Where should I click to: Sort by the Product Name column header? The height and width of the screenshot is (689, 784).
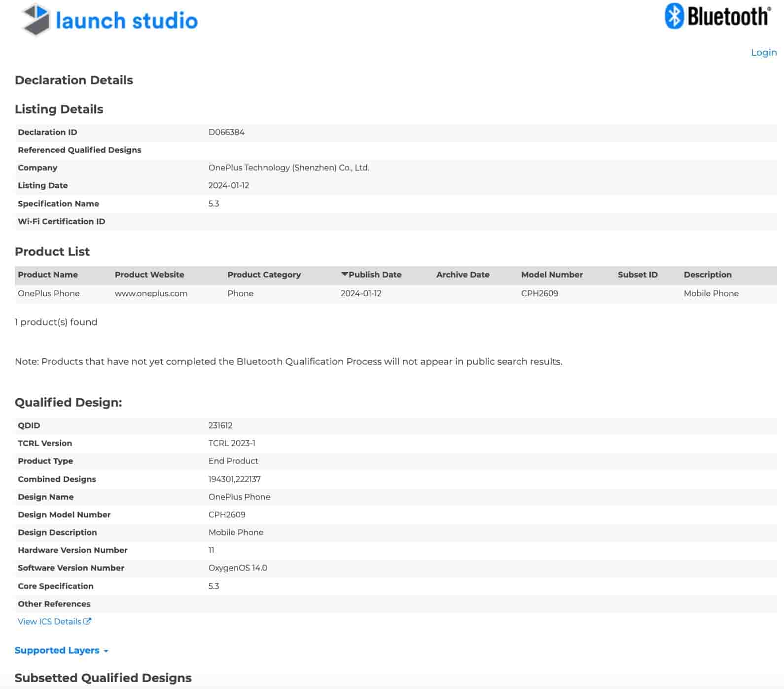(48, 275)
